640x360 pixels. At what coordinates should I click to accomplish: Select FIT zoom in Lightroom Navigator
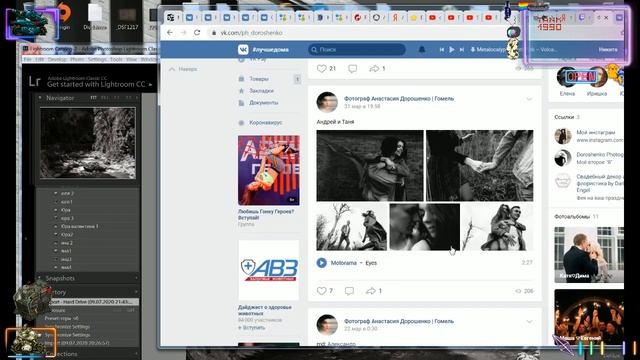click(93, 98)
